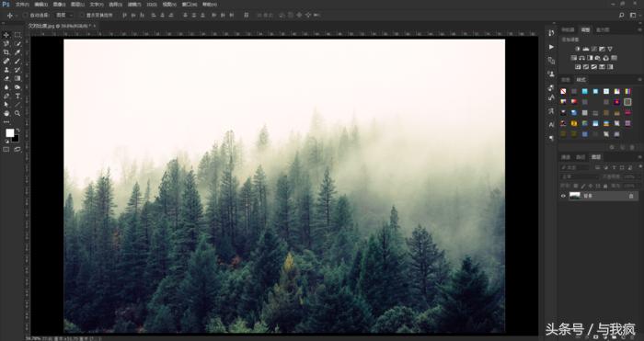
Task: Open the Edit Toolbar three-dots button
Action: coord(6,122)
